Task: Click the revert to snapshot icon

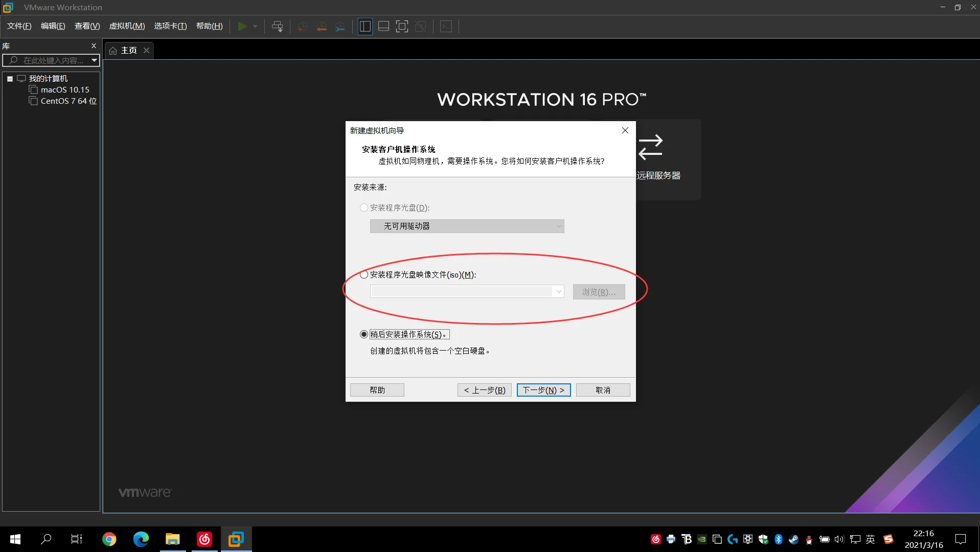Action: (321, 27)
